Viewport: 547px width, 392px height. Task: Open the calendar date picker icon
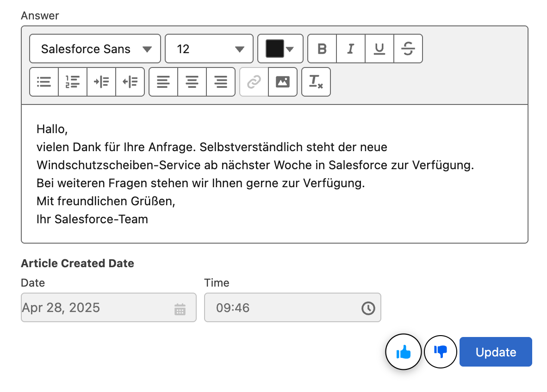tap(180, 309)
